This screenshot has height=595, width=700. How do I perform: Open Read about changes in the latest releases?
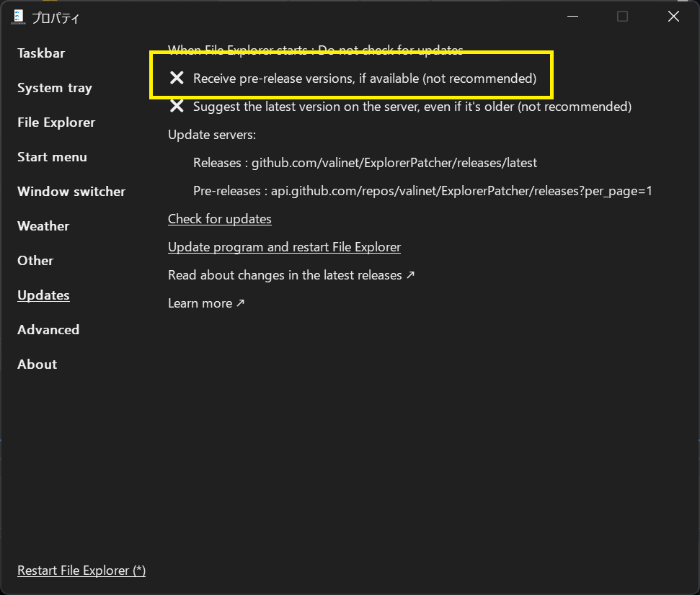click(x=291, y=274)
